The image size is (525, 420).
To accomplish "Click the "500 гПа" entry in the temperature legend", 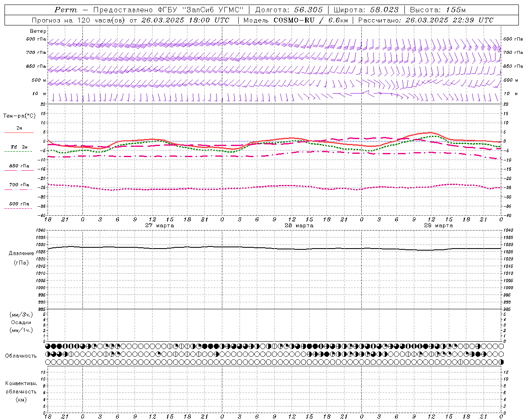I will click(x=19, y=204).
